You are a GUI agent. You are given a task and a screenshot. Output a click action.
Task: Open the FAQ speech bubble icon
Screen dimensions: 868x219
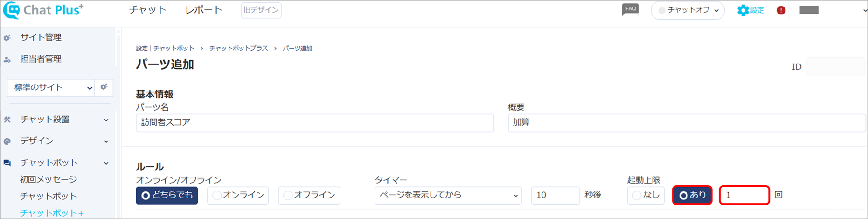coord(630,9)
